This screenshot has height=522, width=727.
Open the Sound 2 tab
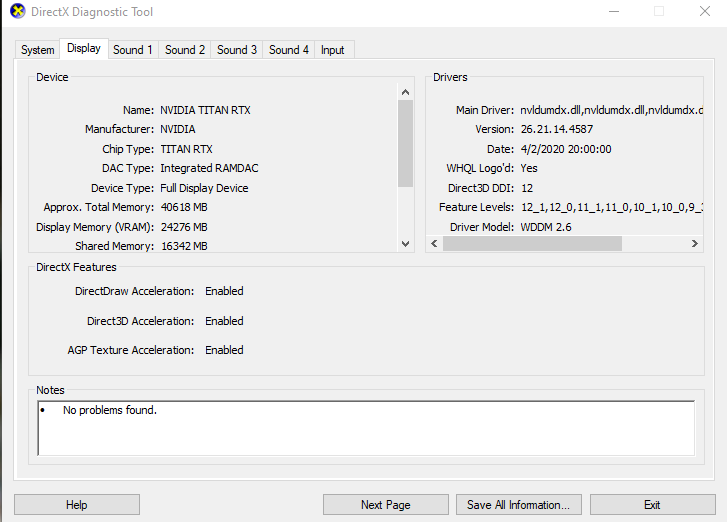pyautogui.click(x=185, y=50)
